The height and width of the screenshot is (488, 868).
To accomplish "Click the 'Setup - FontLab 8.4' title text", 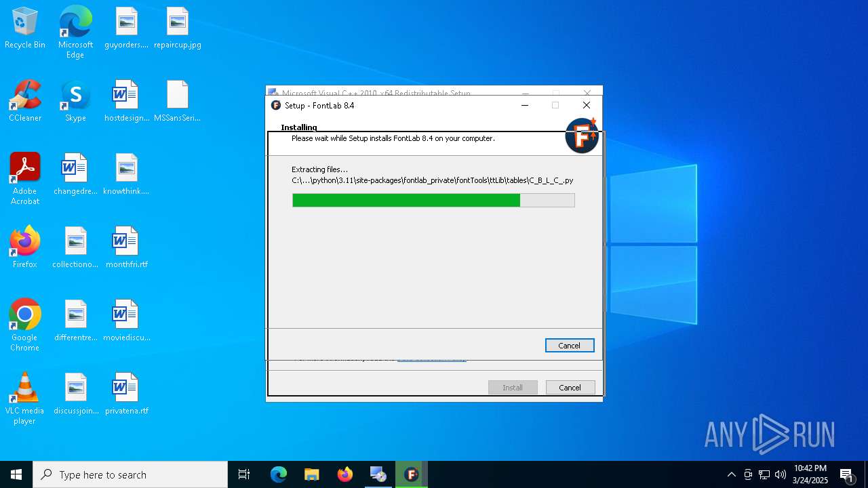I will 319,105.
